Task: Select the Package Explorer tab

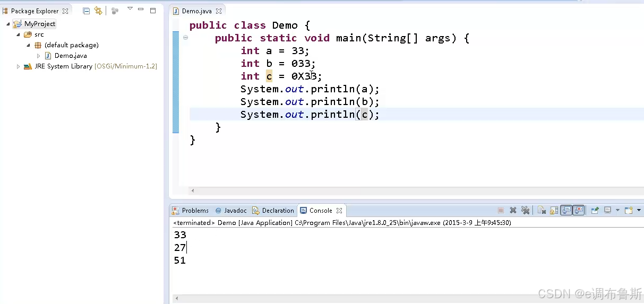Action: [35, 11]
